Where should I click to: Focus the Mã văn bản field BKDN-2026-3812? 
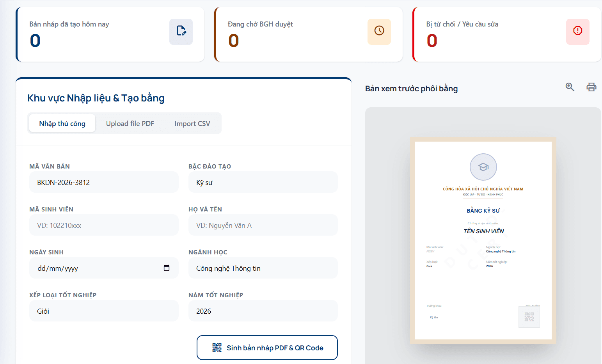(104, 182)
